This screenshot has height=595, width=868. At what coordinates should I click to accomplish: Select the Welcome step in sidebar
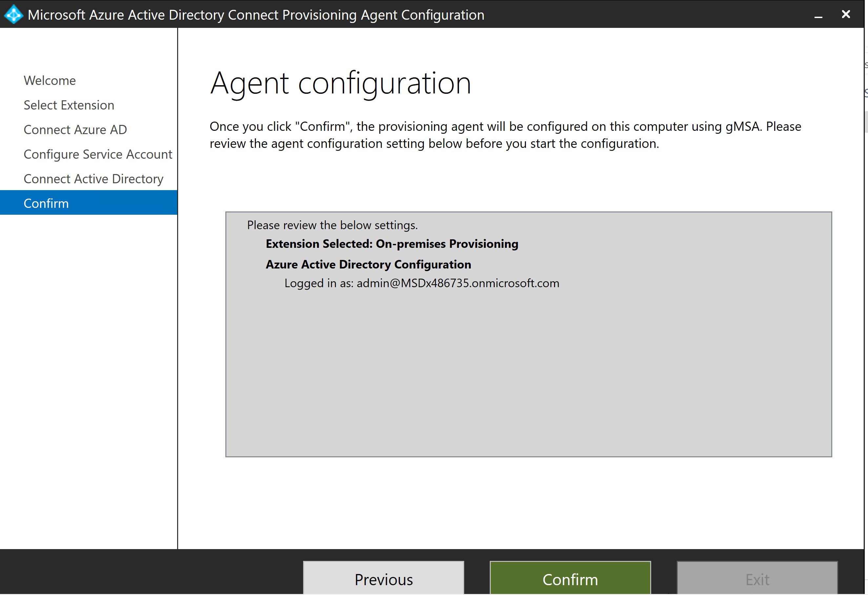coord(50,80)
